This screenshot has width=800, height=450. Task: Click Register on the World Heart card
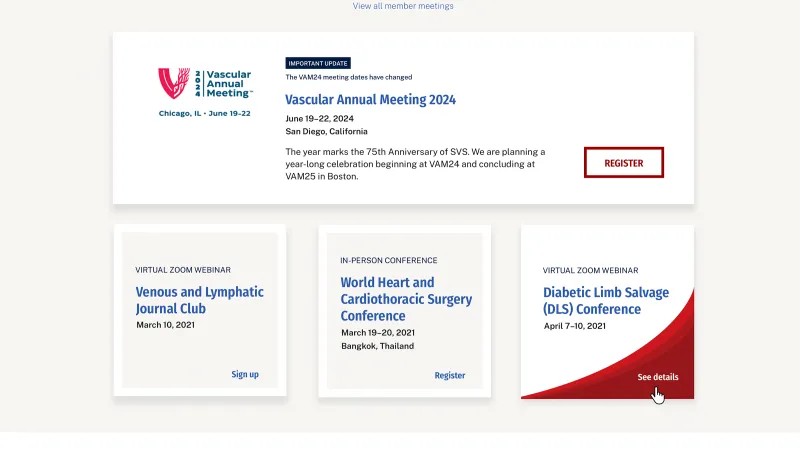tap(449, 376)
